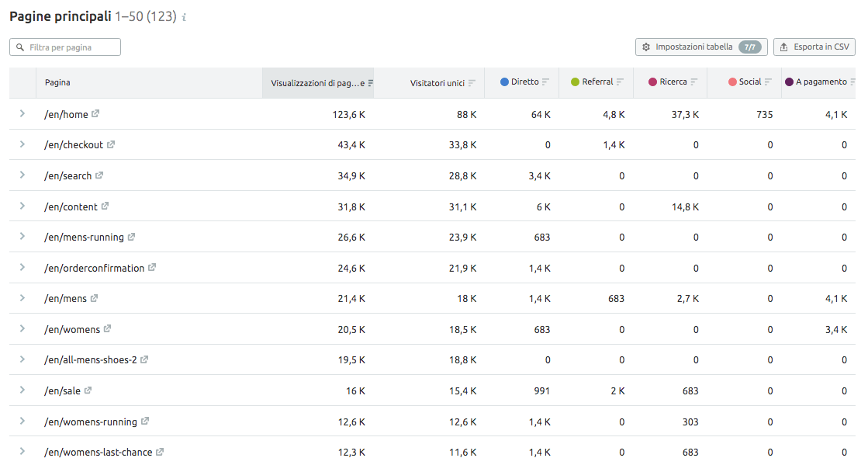Open external link icon for /en/home

click(x=95, y=114)
